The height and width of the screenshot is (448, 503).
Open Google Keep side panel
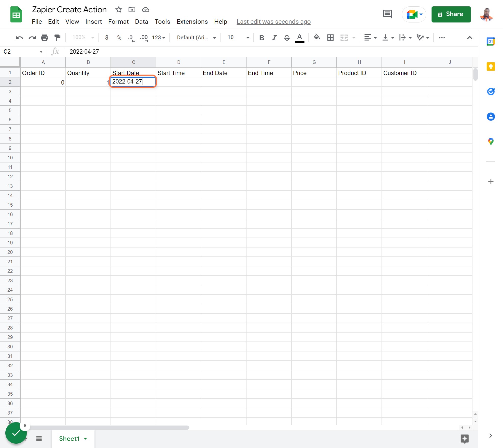pos(491,67)
